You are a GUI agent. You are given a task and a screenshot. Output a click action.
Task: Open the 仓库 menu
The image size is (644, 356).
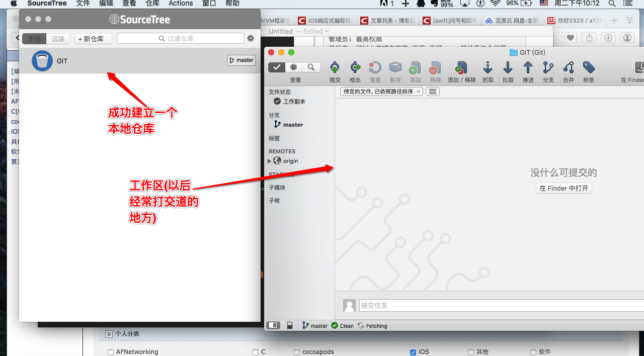[x=152, y=4]
